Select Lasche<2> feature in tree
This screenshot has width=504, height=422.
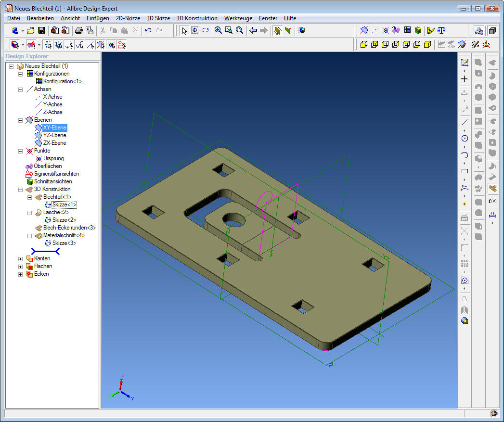point(56,213)
